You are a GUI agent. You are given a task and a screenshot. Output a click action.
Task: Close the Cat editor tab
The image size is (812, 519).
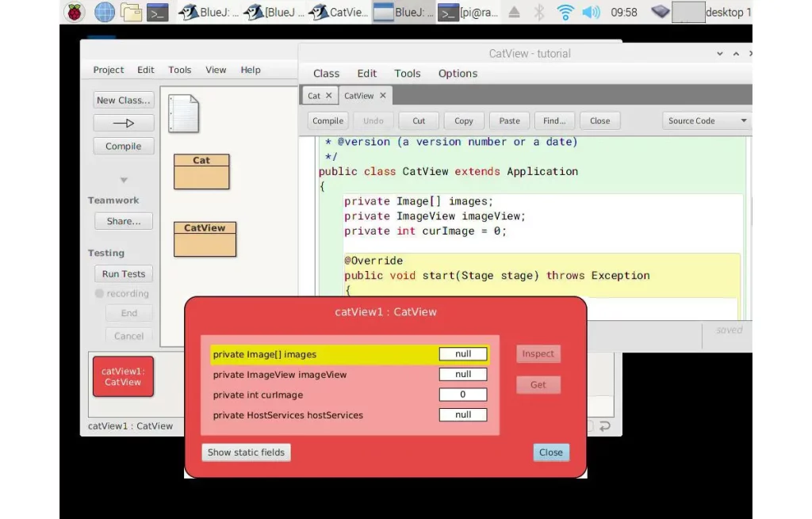328,95
